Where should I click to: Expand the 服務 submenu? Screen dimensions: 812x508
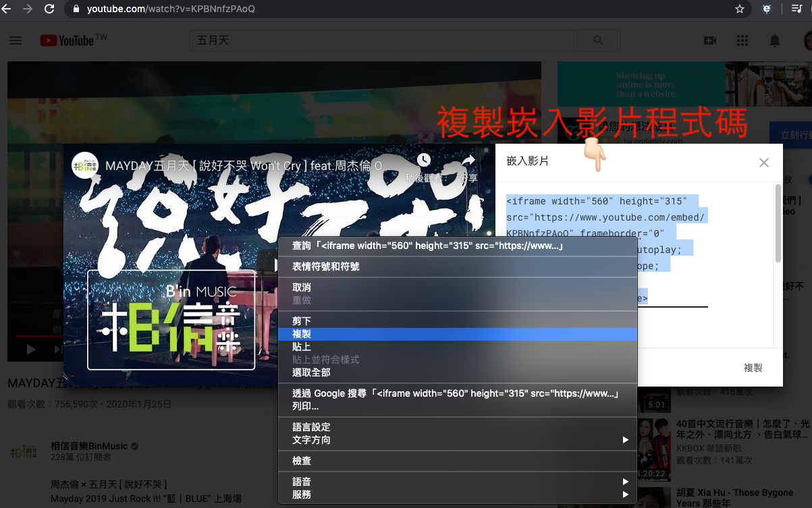click(x=458, y=495)
